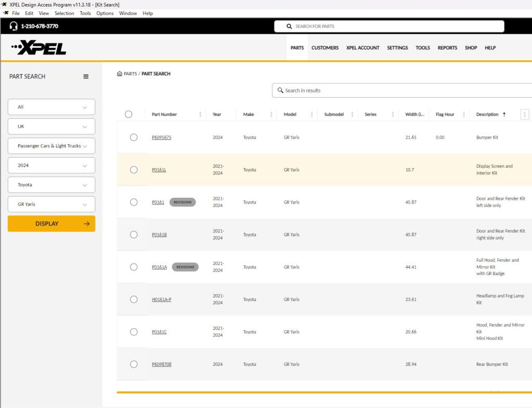The height and width of the screenshot is (408, 532).
Task: Open the Flag Hour column options menu
Action: pyautogui.click(x=464, y=115)
